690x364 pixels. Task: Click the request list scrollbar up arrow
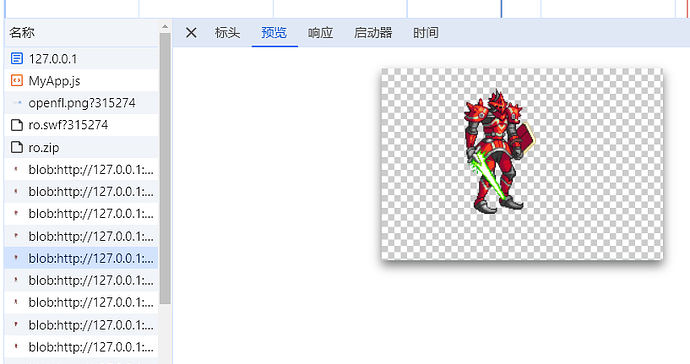165,27
